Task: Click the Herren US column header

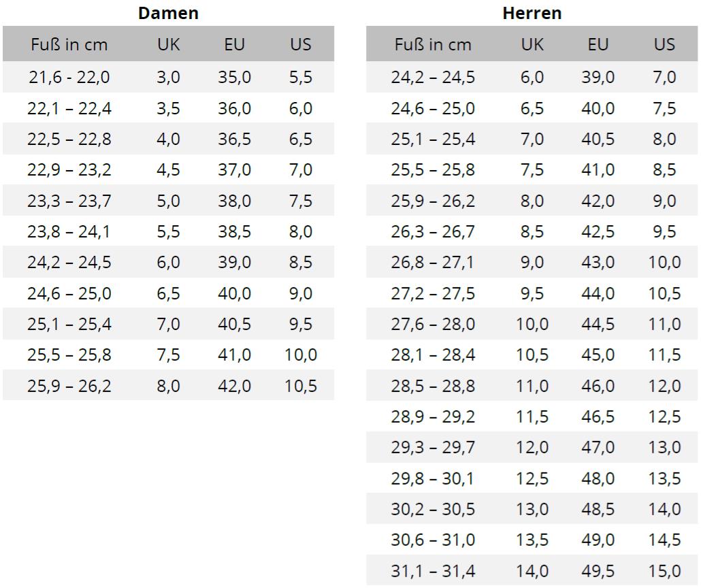Action: click(x=664, y=44)
